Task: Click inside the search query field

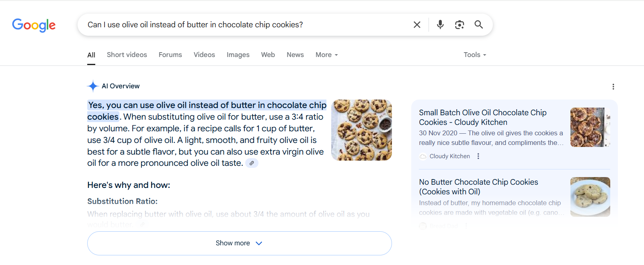Action: click(241, 24)
